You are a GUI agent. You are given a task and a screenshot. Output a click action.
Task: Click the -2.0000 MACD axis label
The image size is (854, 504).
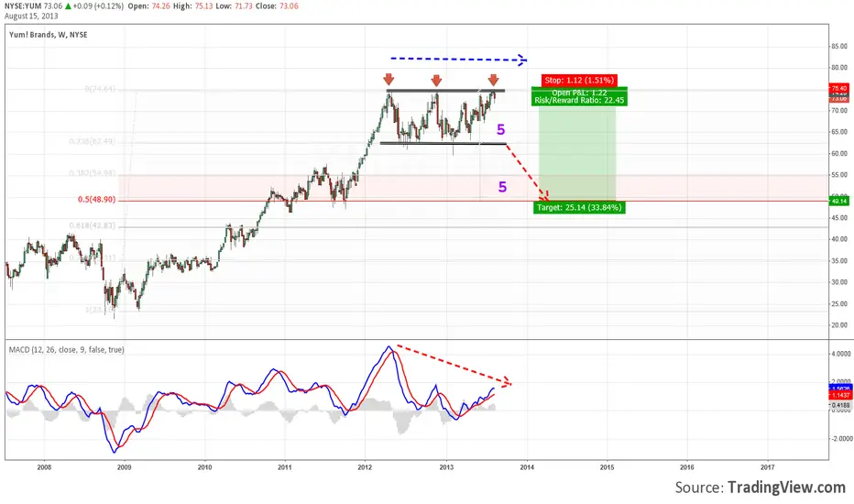[840, 439]
